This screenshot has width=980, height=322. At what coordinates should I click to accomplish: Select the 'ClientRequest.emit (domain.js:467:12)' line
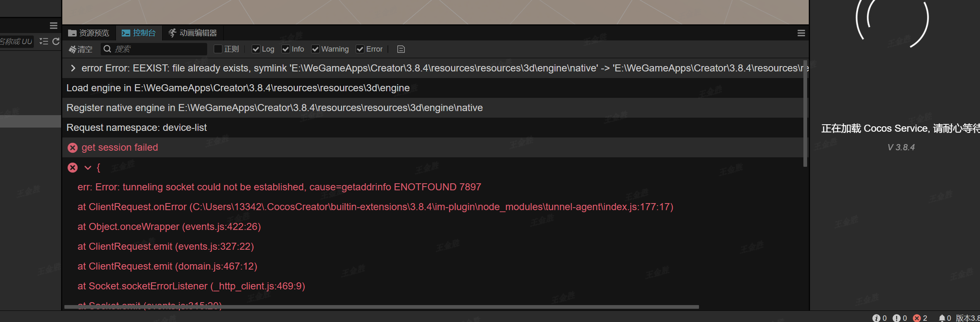tap(168, 266)
